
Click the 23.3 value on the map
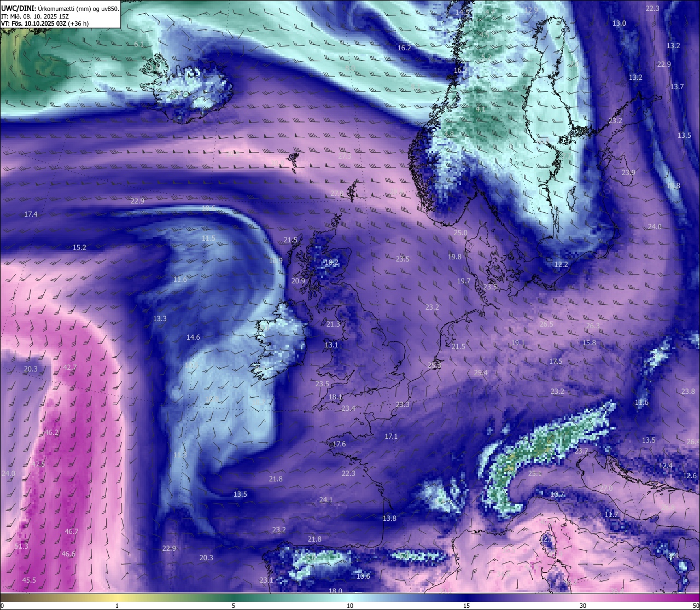coord(402,404)
